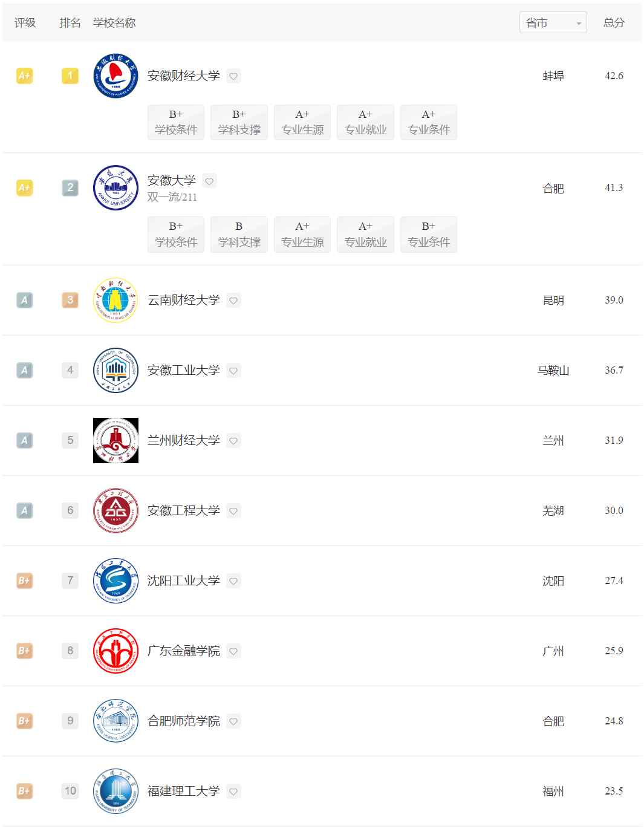Viewport: 644px width, 829px height.
Task: Click the 安徽工业大学 emblem
Action: pyautogui.click(x=115, y=370)
